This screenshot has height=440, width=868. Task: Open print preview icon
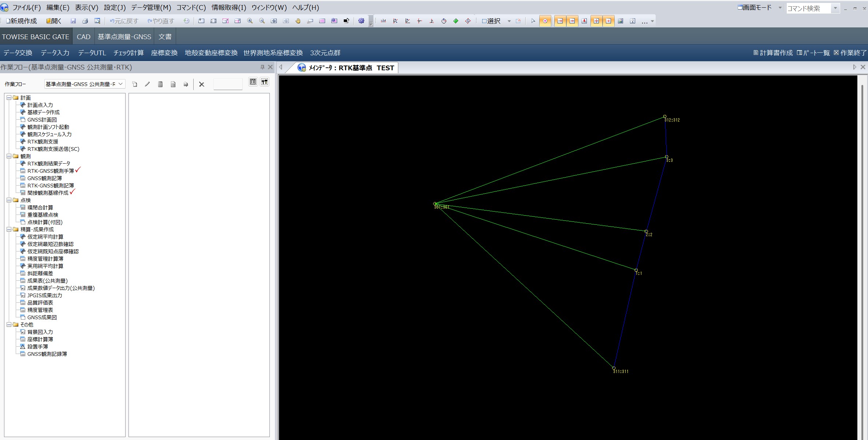[97, 21]
